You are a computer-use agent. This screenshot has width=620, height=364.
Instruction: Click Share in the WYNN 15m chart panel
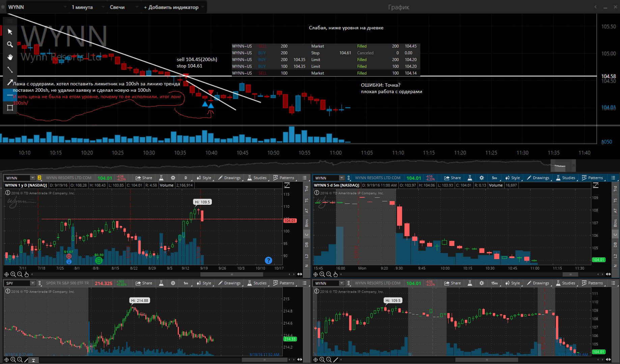click(453, 283)
